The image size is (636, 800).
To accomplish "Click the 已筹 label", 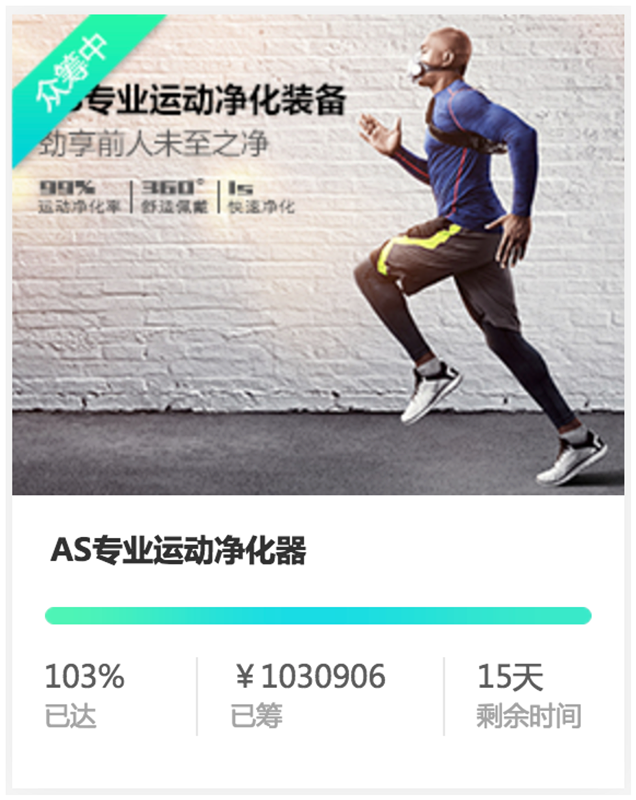I will click(x=257, y=715).
